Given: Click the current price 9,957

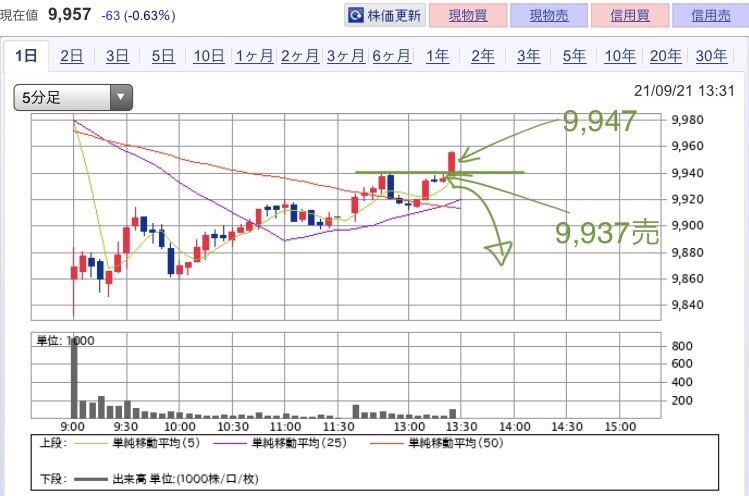Looking at the screenshot, I should (x=70, y=14).
